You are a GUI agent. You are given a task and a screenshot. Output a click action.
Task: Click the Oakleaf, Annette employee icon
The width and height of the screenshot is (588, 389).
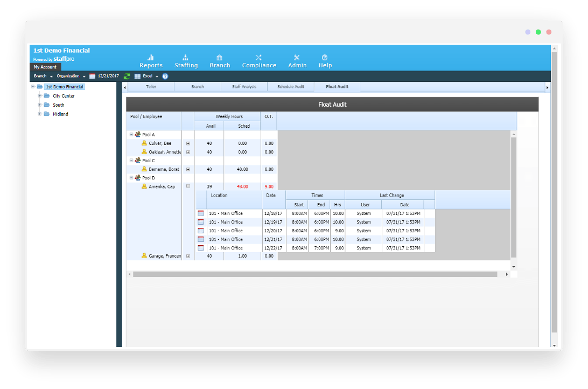pyautogui.click(x=144, y=151)
